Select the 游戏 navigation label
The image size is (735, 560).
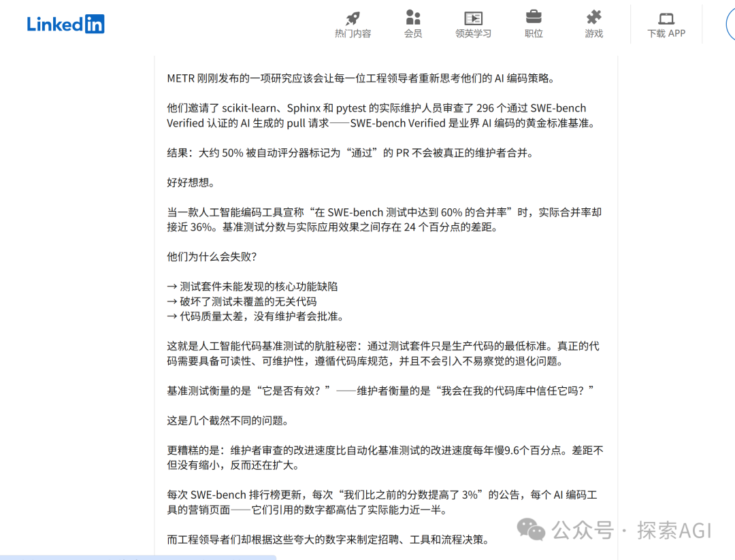click(593, 33)
